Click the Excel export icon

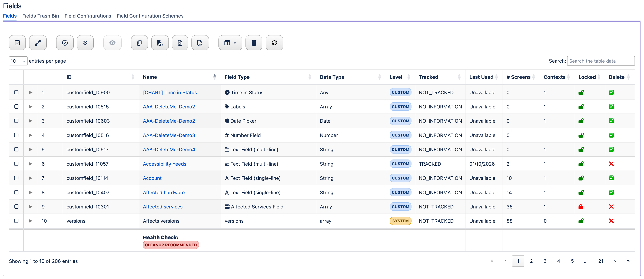click(180, 43)
